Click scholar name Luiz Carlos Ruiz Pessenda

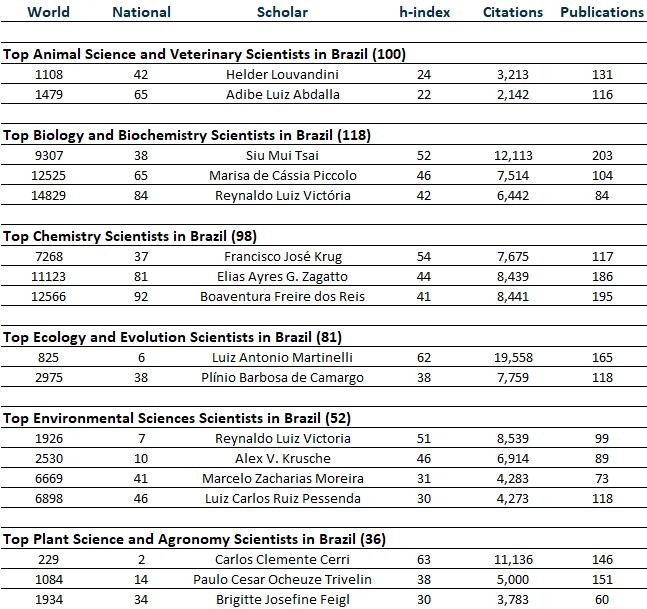[283, 498]
